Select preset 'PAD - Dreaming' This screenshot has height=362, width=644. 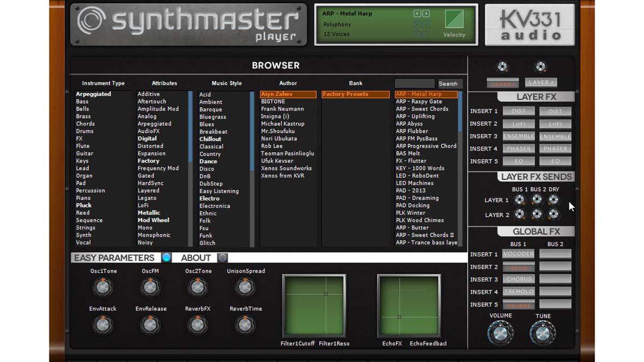click(418, 198)
